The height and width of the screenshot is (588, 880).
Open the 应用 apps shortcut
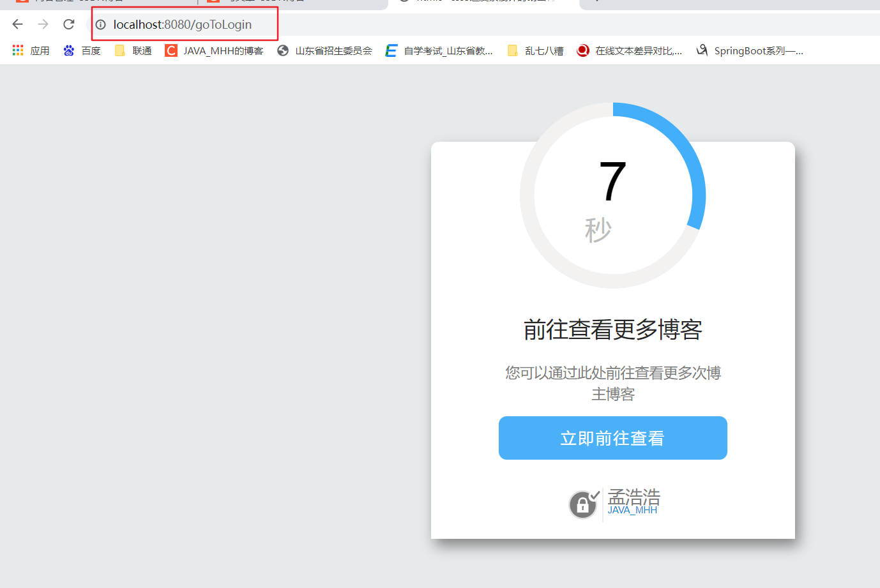pyautogui.click(x=31, y=50)
